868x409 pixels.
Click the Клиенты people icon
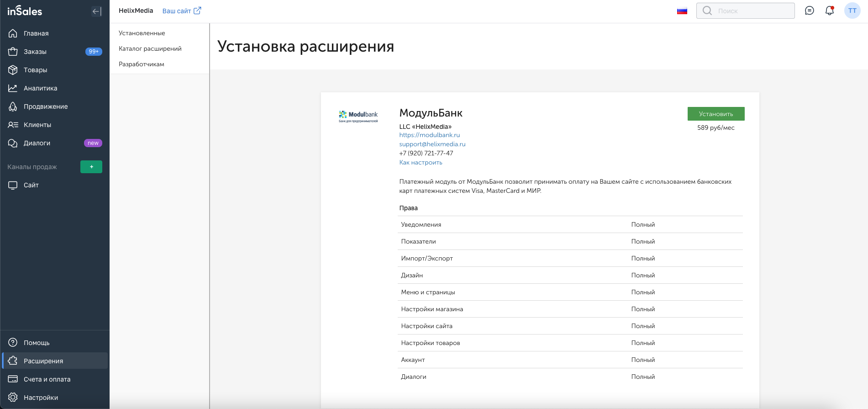point(13,125)
